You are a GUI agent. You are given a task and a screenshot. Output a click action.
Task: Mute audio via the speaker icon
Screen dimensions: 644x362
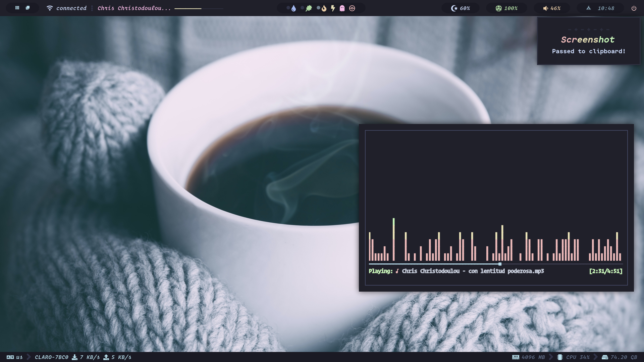pos(546,8)
